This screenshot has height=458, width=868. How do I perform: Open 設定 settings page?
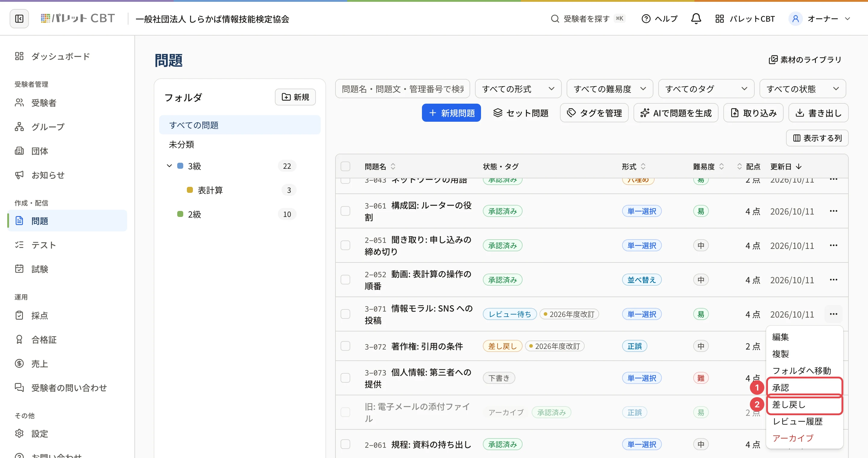[68, 433]
